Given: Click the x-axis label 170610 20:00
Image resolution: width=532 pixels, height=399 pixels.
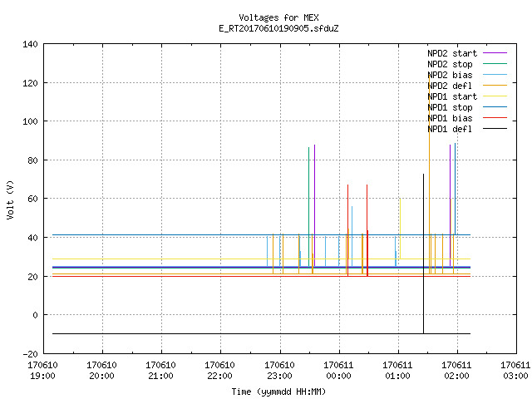Looking at the screenshot, I should tap(101, 371).
